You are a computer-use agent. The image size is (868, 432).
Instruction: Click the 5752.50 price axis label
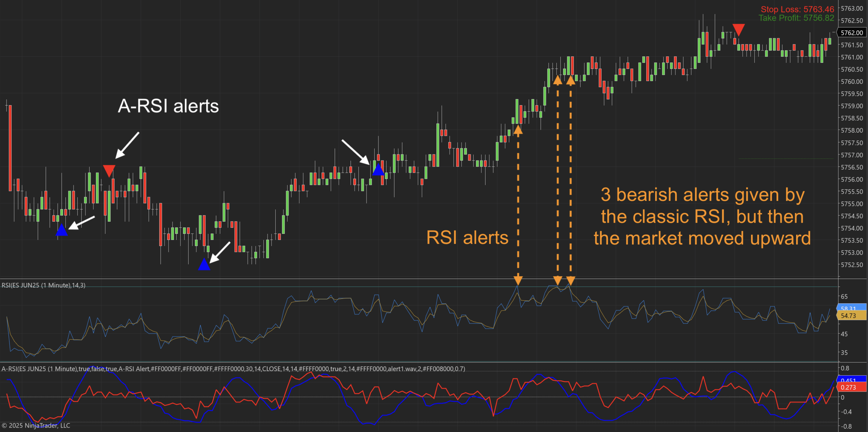click(x=852, y=265)
